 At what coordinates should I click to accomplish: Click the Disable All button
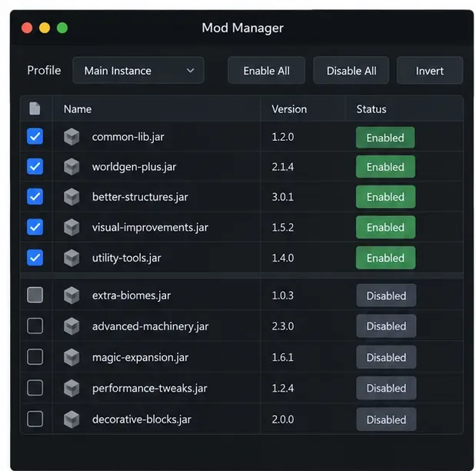[351, 71]
